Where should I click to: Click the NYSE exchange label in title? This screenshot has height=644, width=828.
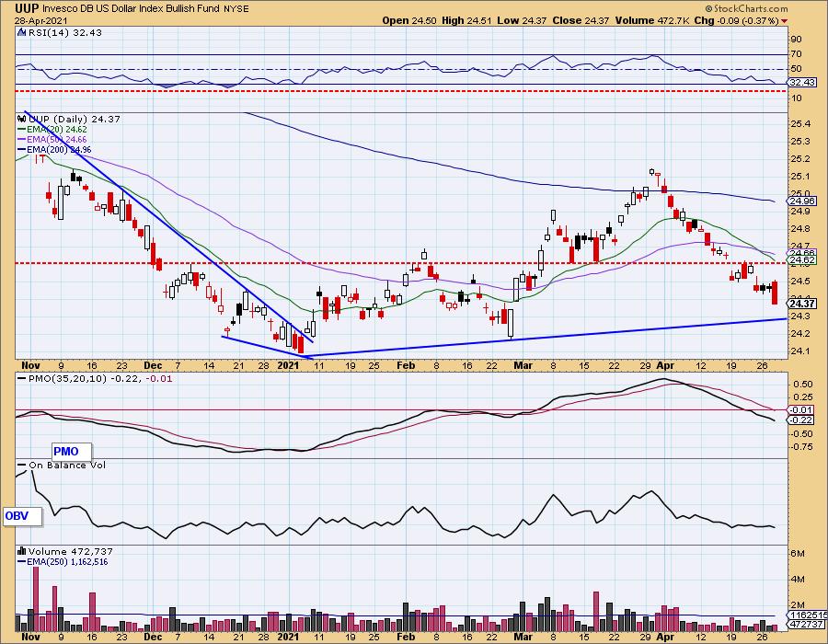point(236,9)
